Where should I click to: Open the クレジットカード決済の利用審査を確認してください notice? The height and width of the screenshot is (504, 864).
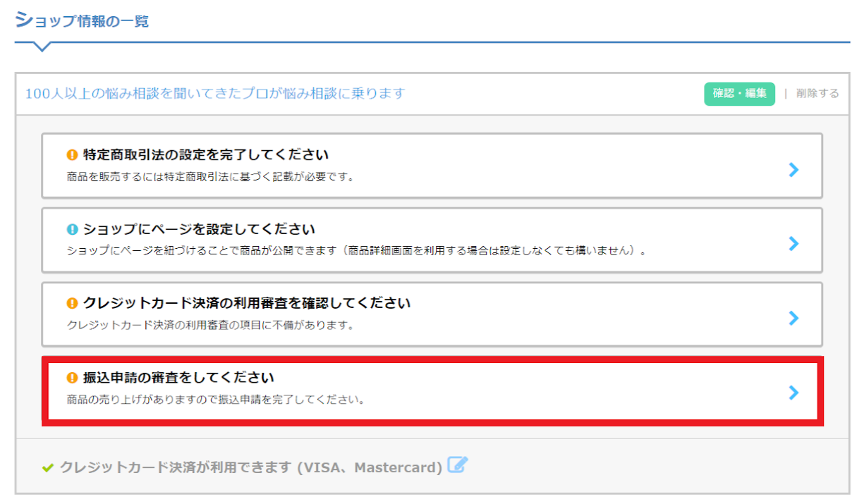point(432,314)
